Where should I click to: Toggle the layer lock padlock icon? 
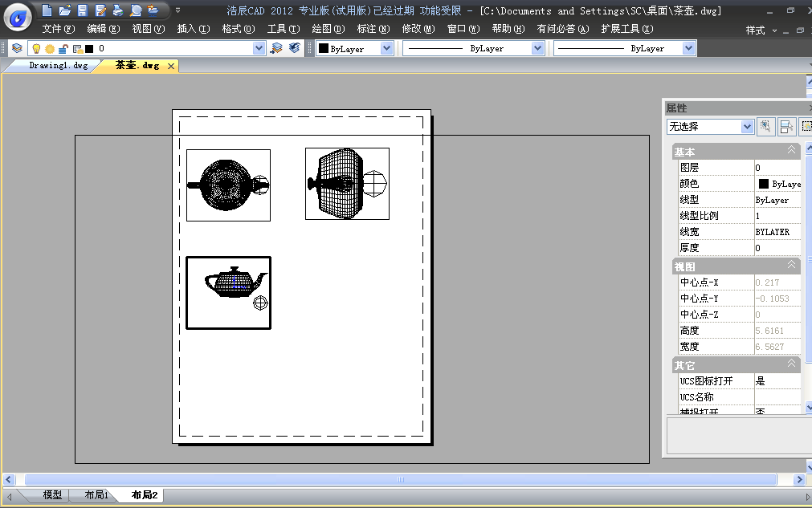[x=63, y=49]
